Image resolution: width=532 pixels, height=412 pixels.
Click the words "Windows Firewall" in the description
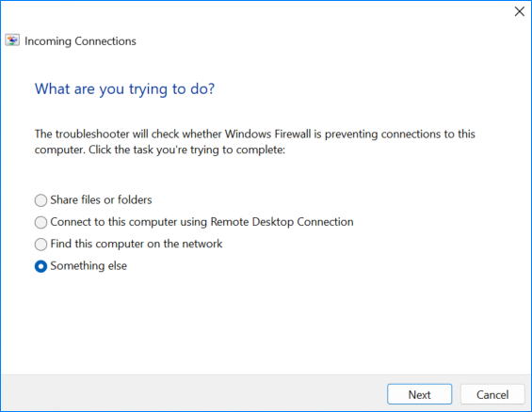[268, 134]
